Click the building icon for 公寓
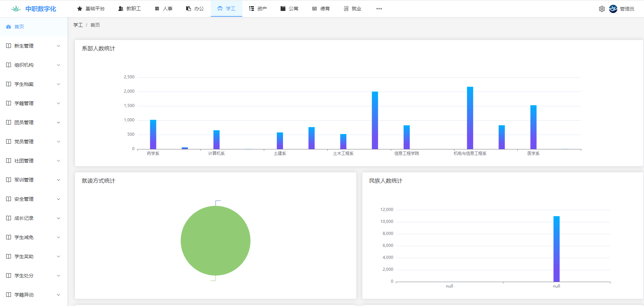The image size is (644, 306). pos(283,9)
